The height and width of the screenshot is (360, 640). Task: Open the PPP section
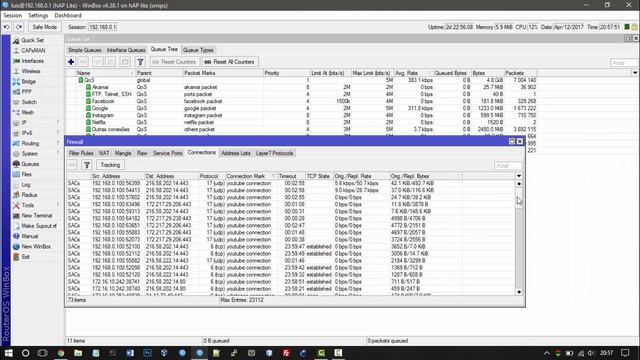pos(26,92)
